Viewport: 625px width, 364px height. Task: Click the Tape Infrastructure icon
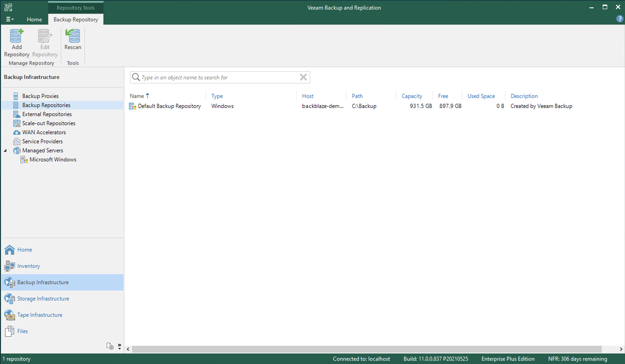click(10, 315)
